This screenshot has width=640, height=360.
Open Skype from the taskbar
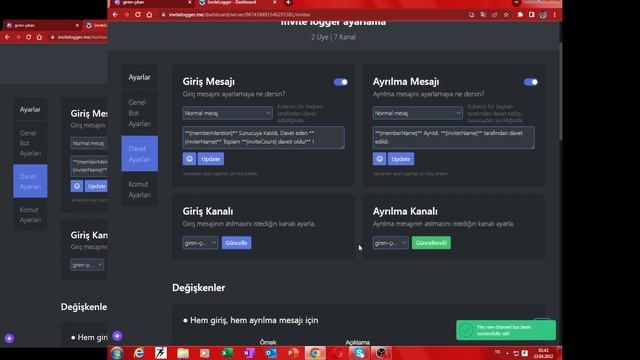click(x=359, y=353)
